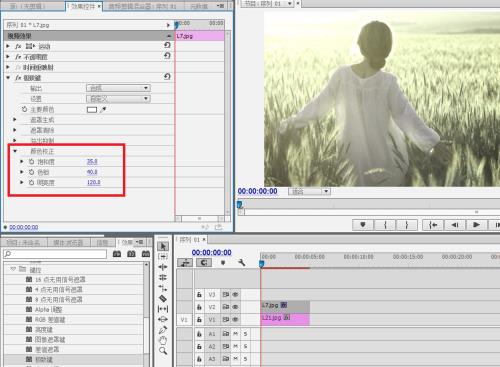Switch to the 信息 tab

tap(102, 243)
